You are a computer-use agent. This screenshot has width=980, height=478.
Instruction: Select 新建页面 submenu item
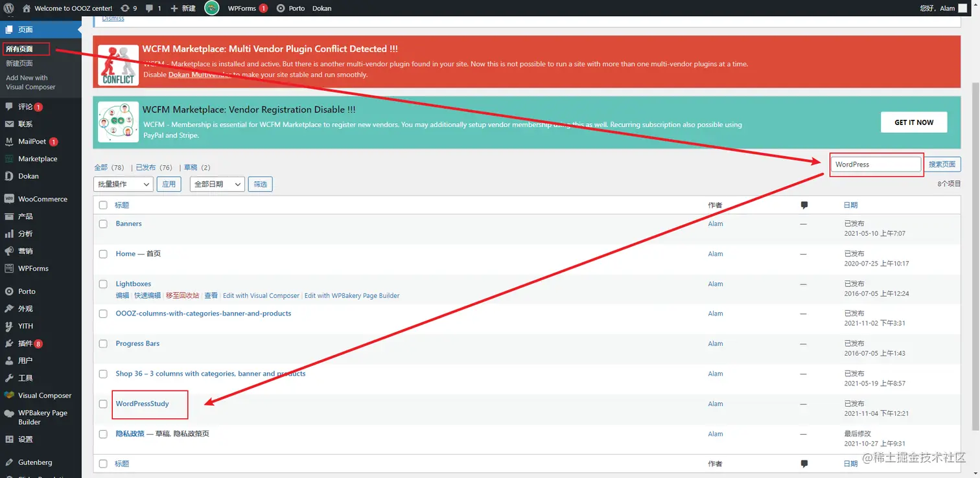19,63
